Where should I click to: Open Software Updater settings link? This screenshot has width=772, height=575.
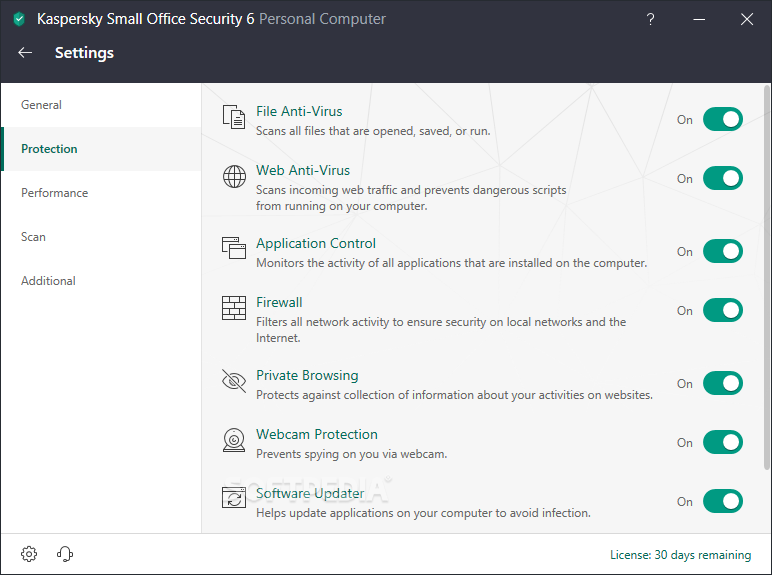tap(310, 493)
